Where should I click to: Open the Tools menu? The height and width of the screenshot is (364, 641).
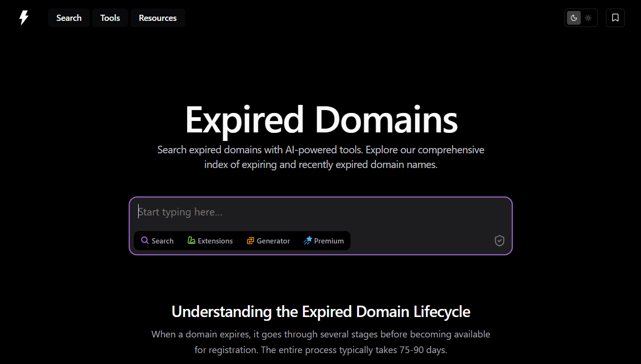tap(110, 18)
